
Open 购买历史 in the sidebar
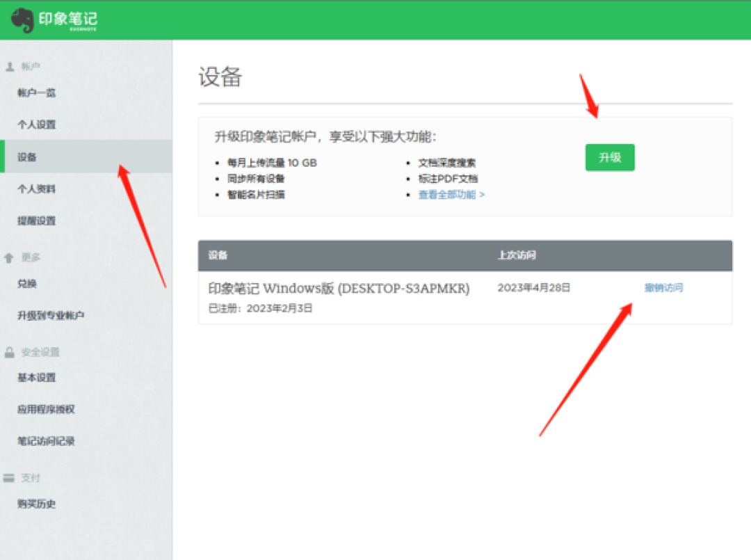36,504
